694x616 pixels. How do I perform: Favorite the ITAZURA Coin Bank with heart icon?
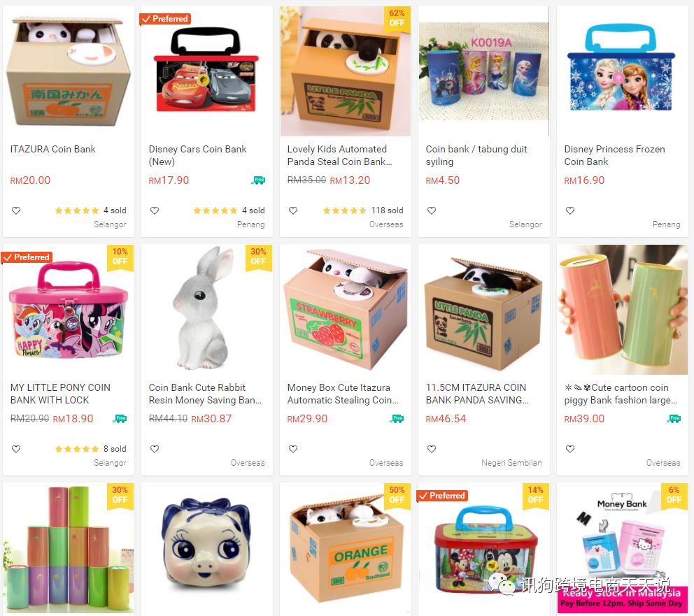tap(16, 210)
